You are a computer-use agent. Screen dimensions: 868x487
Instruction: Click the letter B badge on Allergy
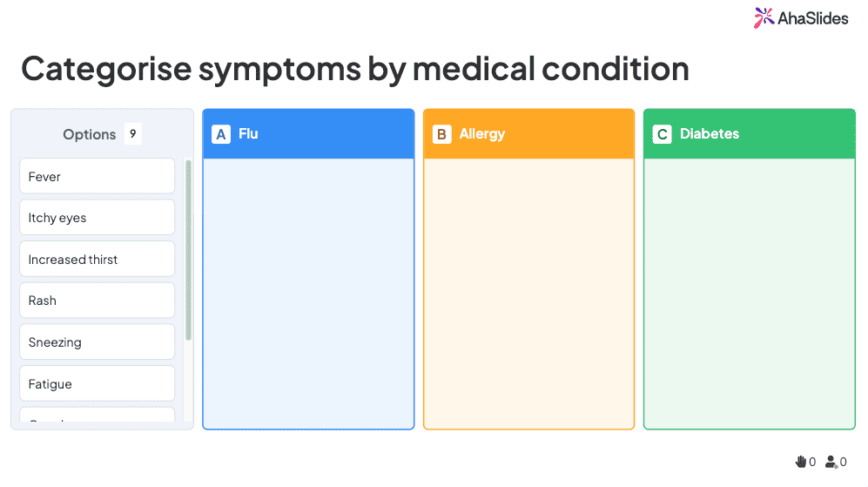pyautogui.click(x=441, y=134)
